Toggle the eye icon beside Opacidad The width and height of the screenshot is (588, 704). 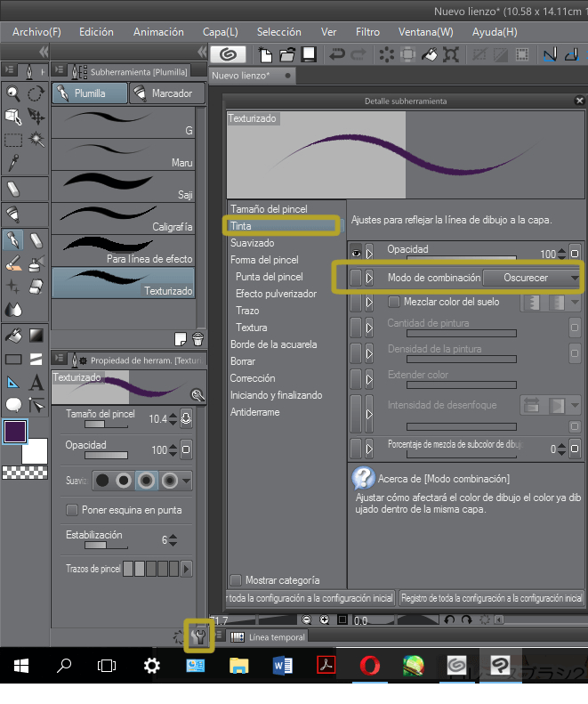point(356,252)
